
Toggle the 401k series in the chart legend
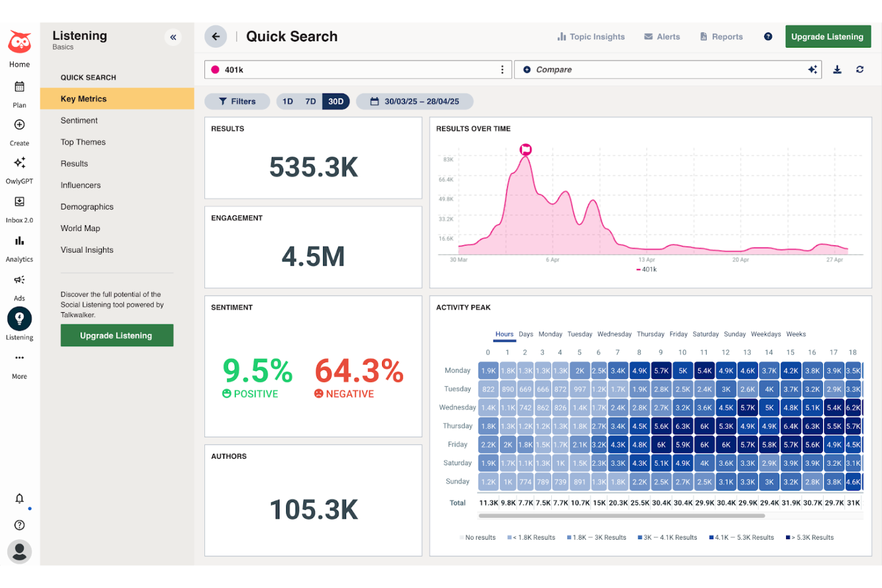click(x=646, y=269)
